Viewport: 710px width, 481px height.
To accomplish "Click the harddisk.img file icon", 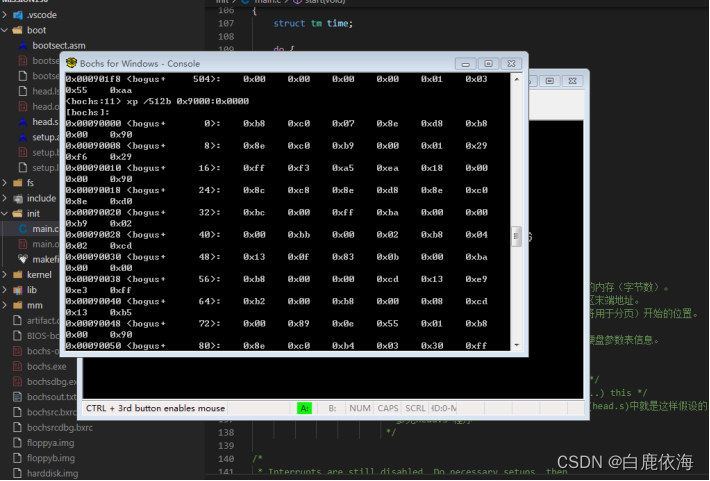I will [x=18, y=474].
